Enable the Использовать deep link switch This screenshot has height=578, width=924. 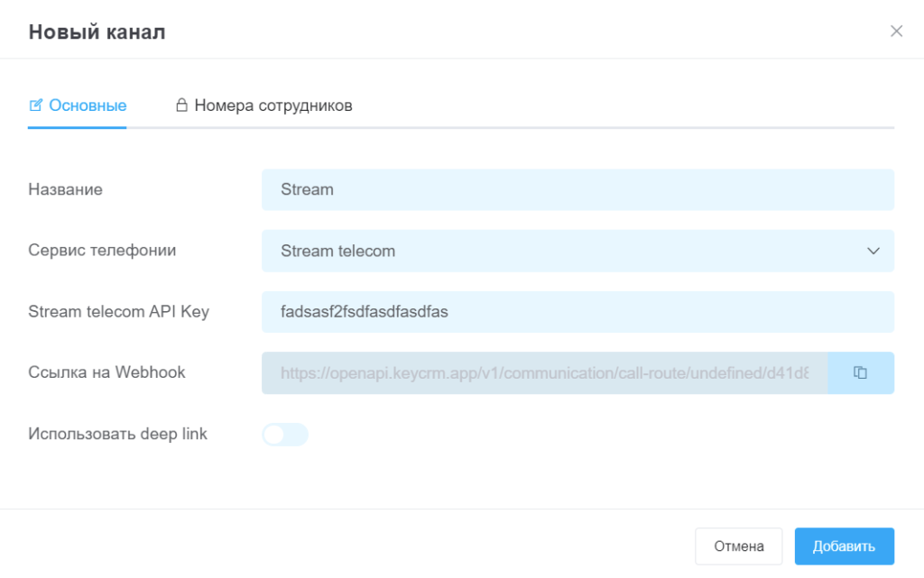[x=285, y=435]
